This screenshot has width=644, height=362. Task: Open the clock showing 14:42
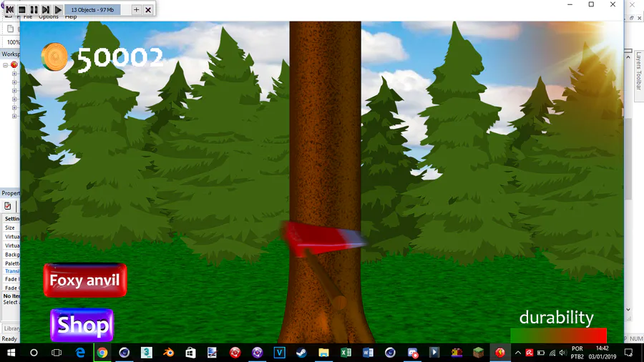tap(602, 349)
